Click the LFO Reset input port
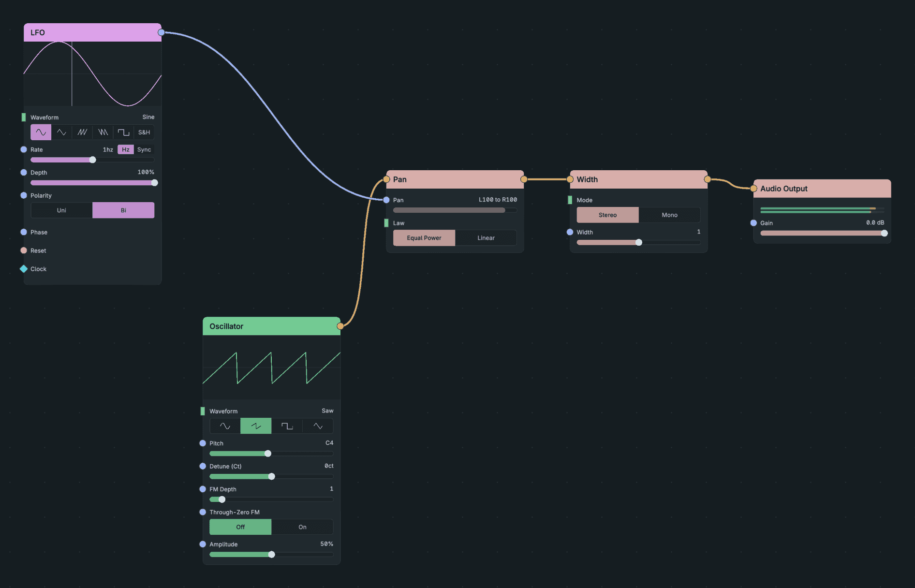This screenshot has height=588, width=915. [24, 250]
